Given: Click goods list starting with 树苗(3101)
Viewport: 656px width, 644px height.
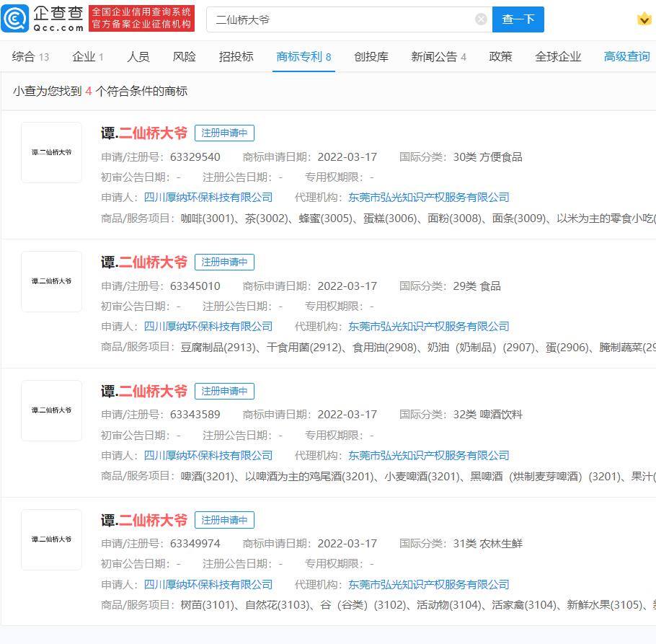Looking at the screenshot, I should [418, 605].
